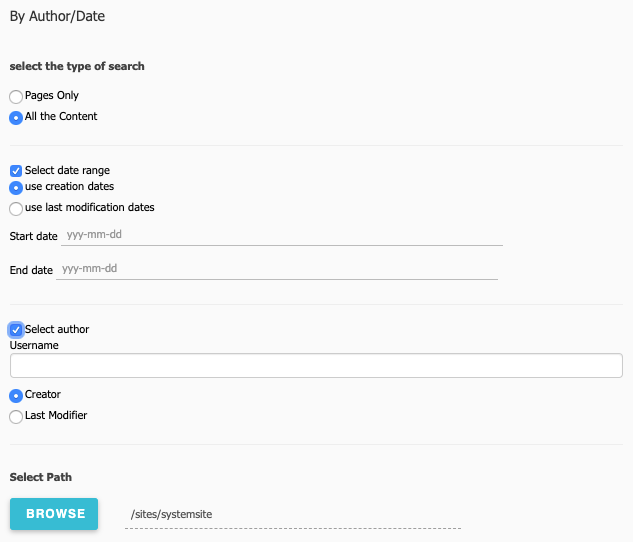
Task: Uncheck the Select date range checkbox
Action: point(16,171)
